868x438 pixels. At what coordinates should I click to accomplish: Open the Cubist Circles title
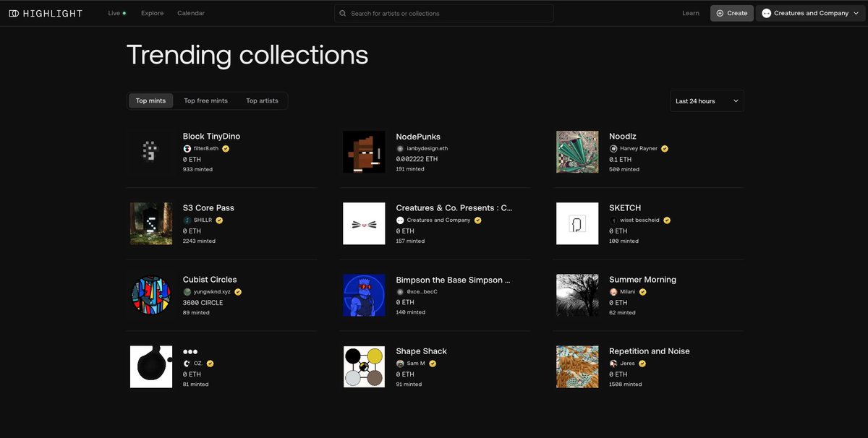click(x=210, y=280)
